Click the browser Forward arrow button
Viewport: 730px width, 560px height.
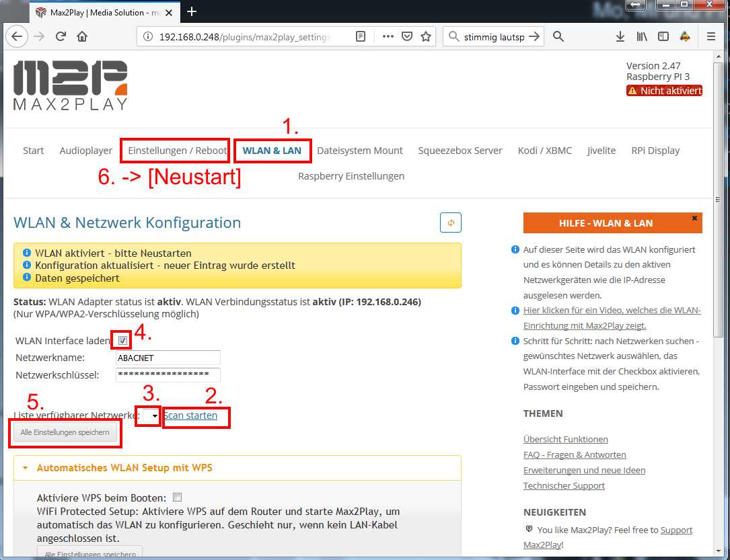coord(39,37)
